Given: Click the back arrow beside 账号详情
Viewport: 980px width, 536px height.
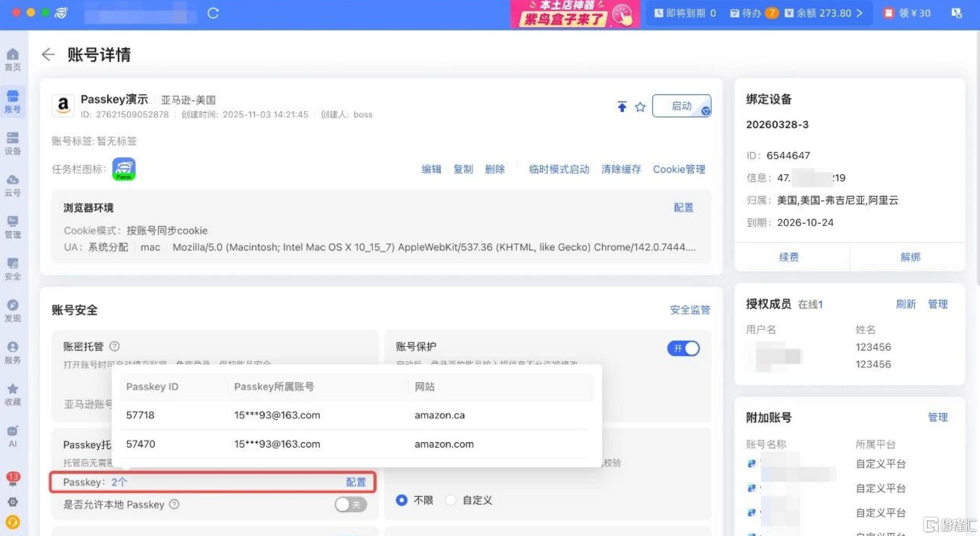Looking at the screenshot, I should [x=48, y=55].
